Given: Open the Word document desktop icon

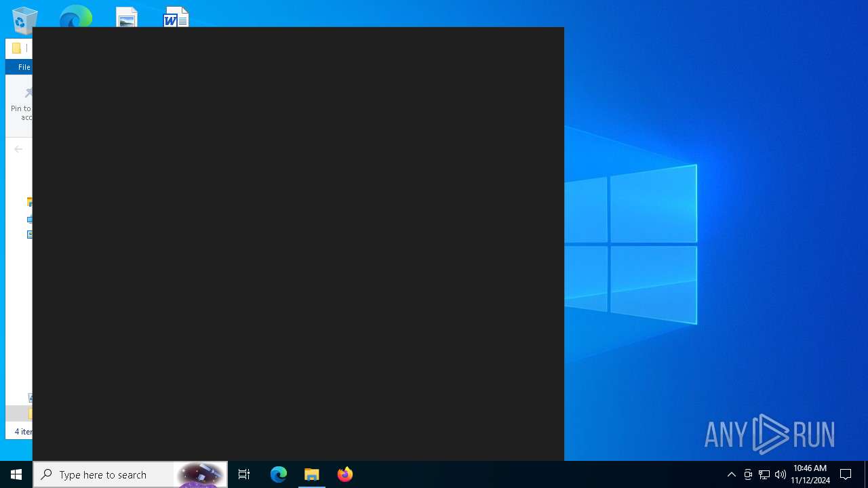Looking at the screenshot, I should (x=176, y=17).
